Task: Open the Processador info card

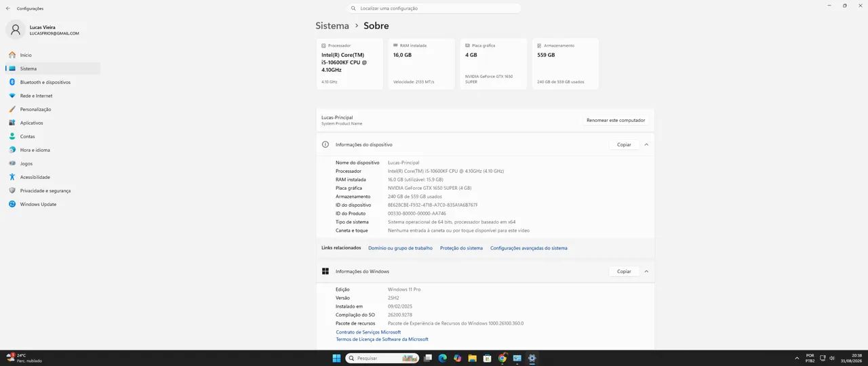Action: (x=350, y=64)
